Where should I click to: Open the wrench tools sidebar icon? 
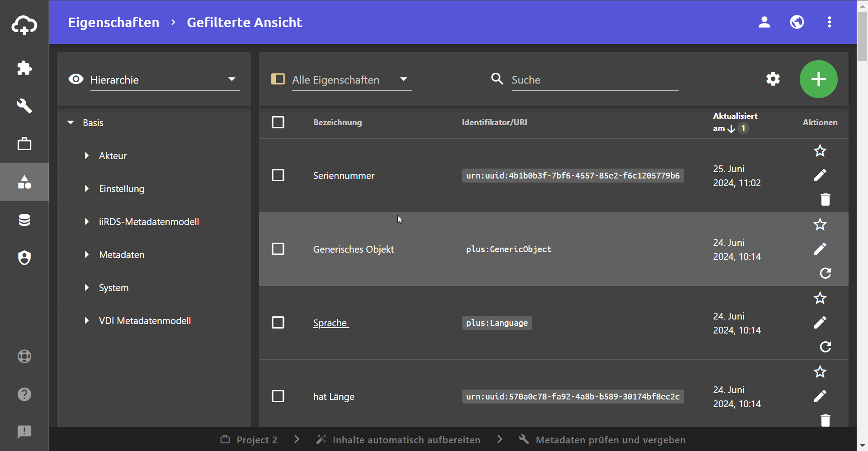(24, 106)
